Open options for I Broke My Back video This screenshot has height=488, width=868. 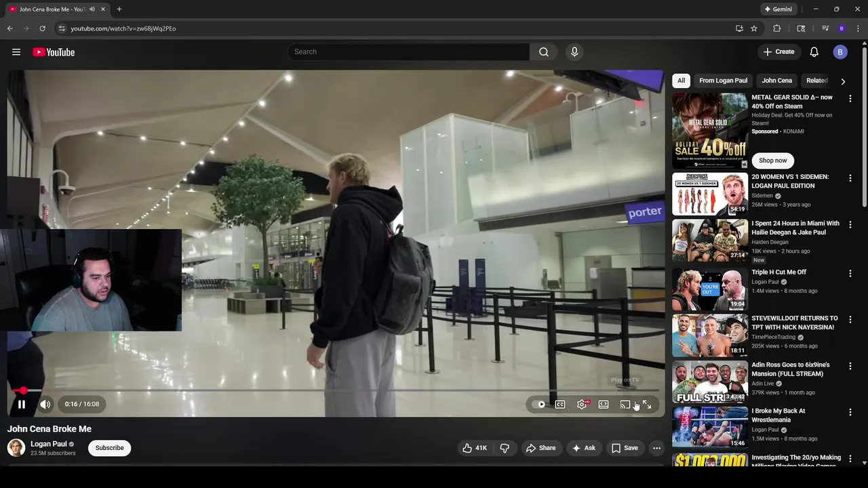click(850, 412)
